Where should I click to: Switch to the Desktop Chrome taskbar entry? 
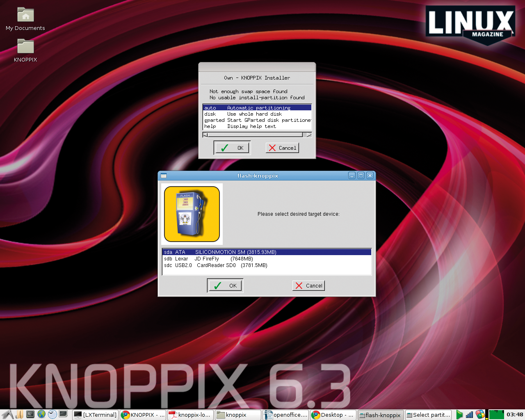click(333, 415)
